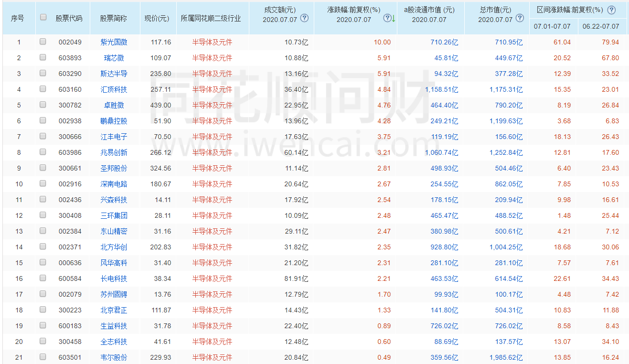
Task: Click the 股票简称 column header
Action: [114, 18]
